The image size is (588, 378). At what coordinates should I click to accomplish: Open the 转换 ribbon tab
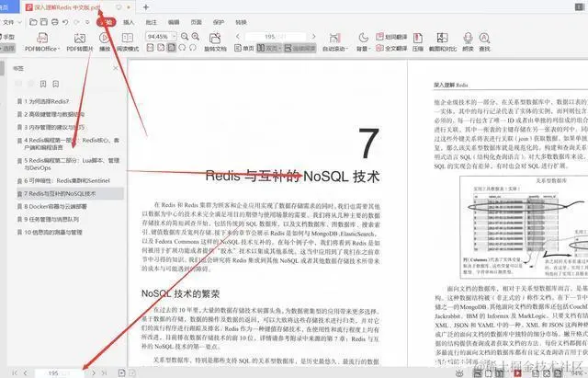[241, 22]
